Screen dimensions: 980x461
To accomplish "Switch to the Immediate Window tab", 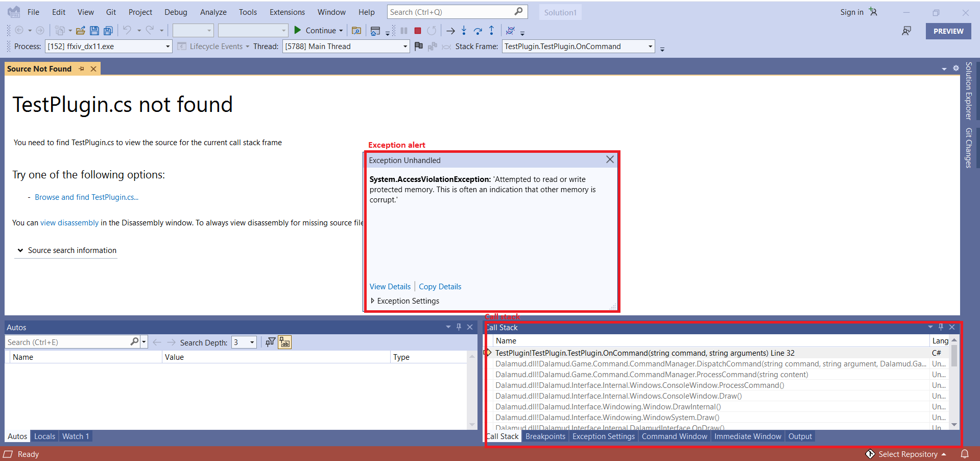I will pos(748,436).
